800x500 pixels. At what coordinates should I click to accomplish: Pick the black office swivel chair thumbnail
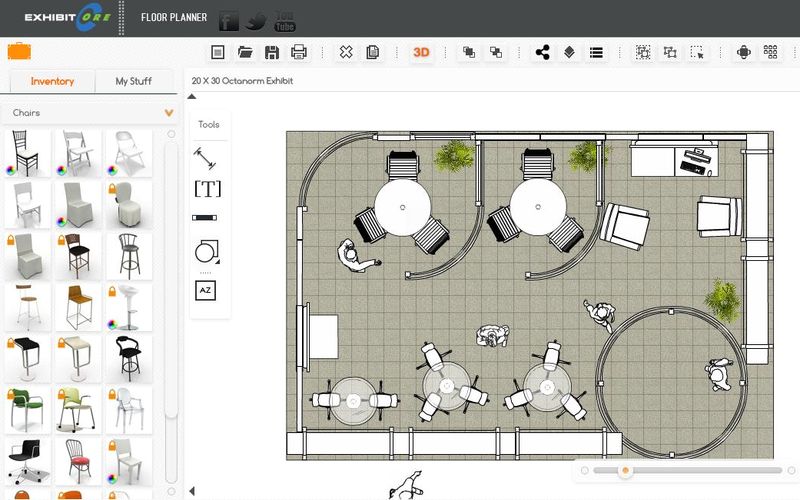pos(27,461)
